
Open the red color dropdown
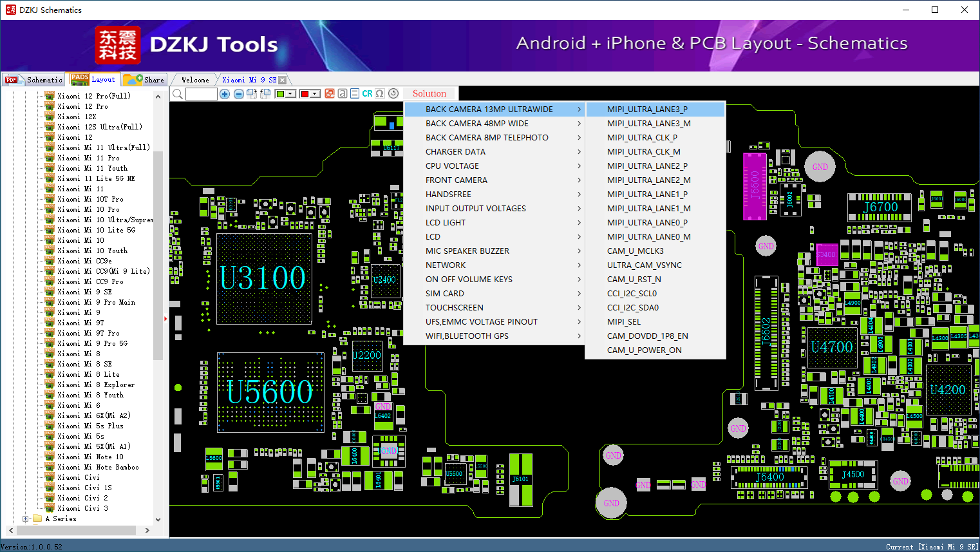316,94
